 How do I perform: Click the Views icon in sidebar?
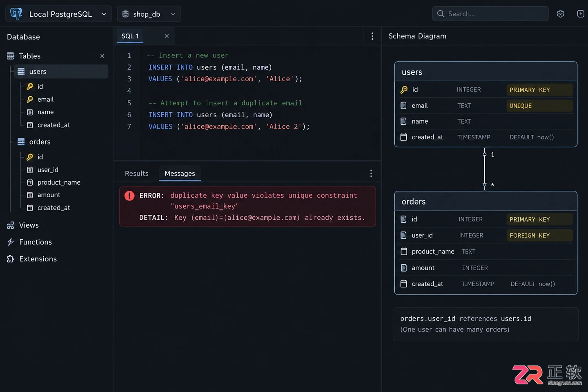[11, 225]
